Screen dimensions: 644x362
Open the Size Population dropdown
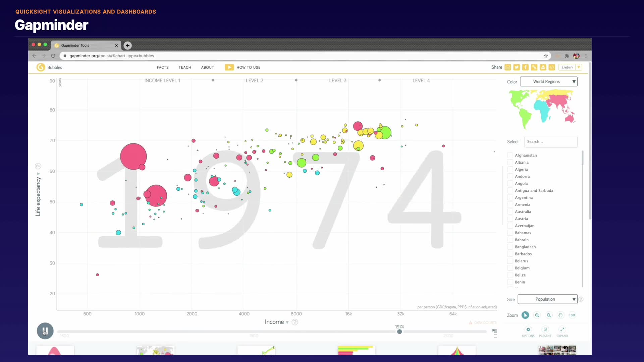pyautogui.click(x=547, y=299)
